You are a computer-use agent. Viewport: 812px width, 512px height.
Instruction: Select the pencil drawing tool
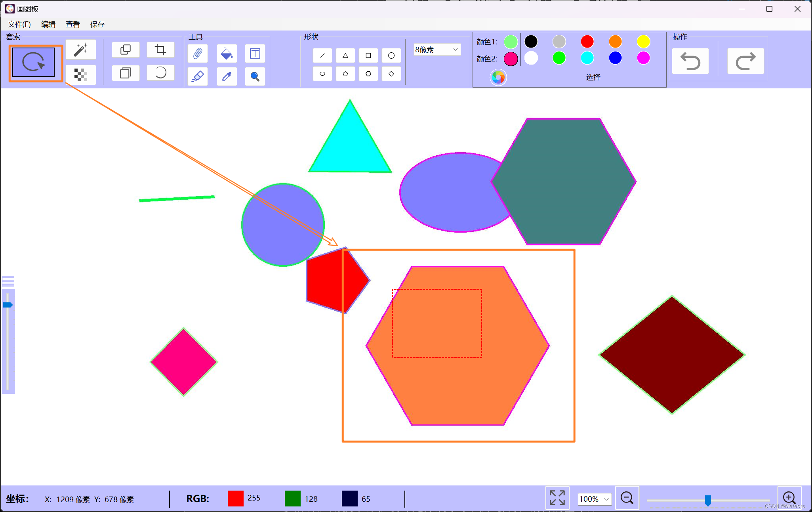pyautogui.click(x=198, y=53)
